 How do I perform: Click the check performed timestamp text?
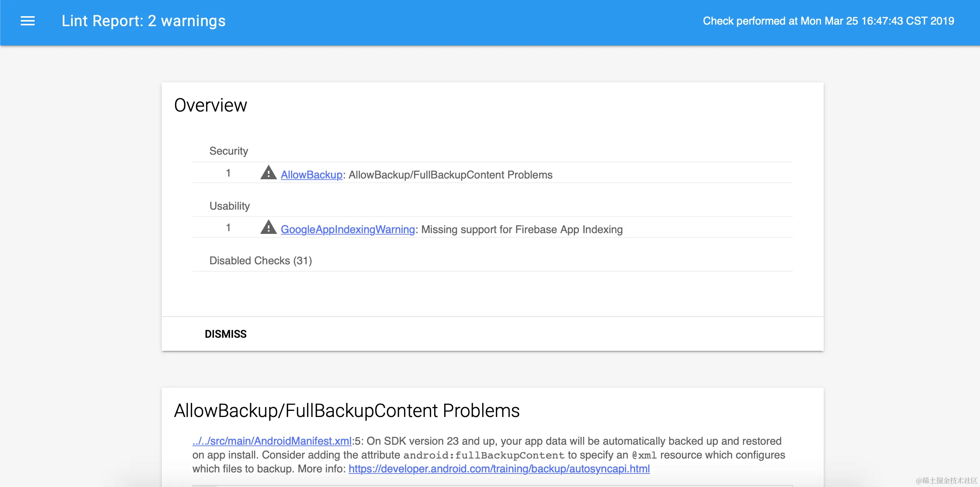tap(828, 21)
